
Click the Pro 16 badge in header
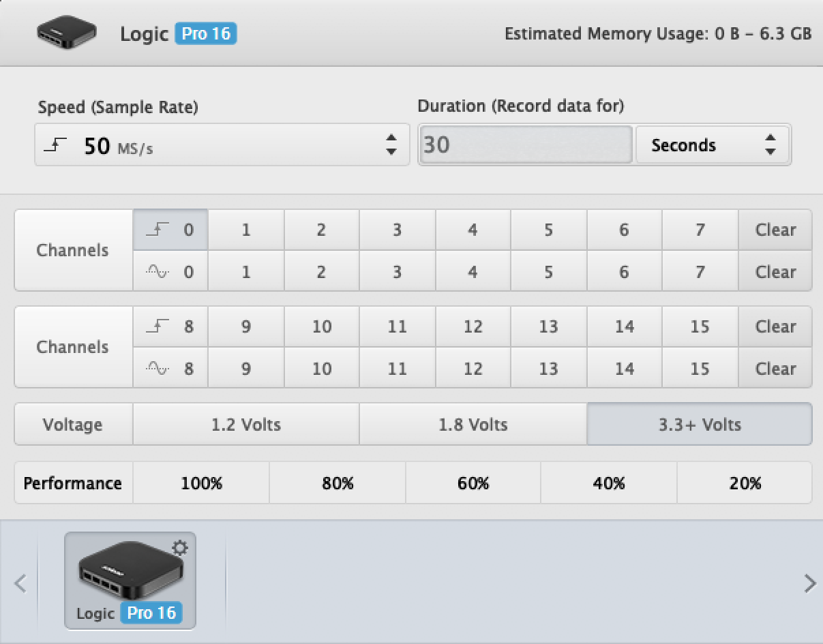[206, 33]
